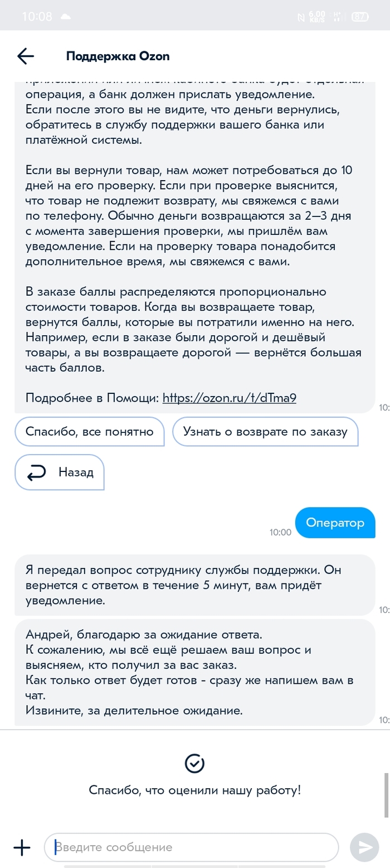Tap the return arrow icon on Назад
The width and height of the screenshot is (390, 868).
[37, 473]
